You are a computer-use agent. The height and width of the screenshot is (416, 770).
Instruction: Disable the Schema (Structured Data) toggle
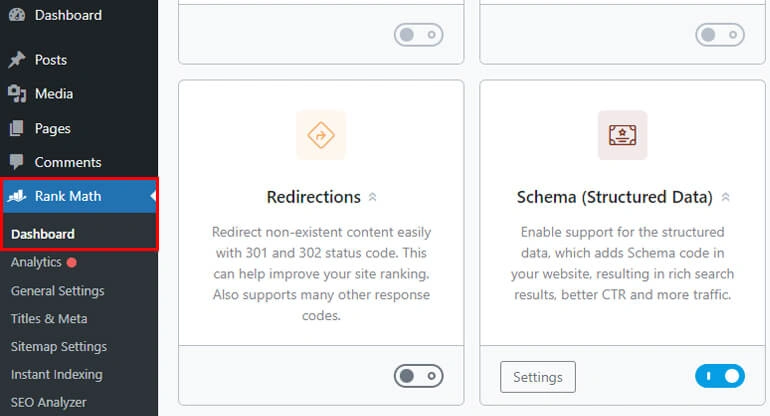point(720,376)
